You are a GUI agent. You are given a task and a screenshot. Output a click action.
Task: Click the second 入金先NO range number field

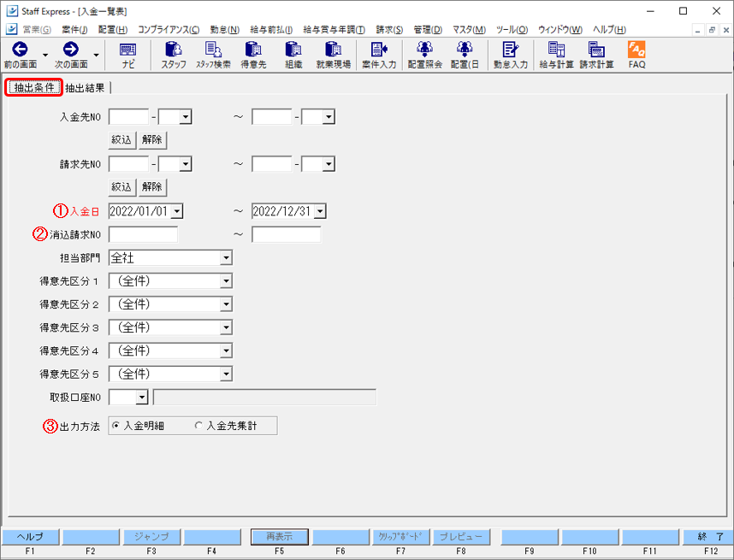(272, 117)
